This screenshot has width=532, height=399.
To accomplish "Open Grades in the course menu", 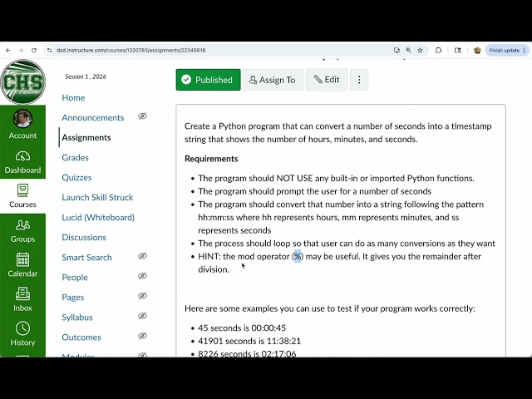I will coord(75,157).
